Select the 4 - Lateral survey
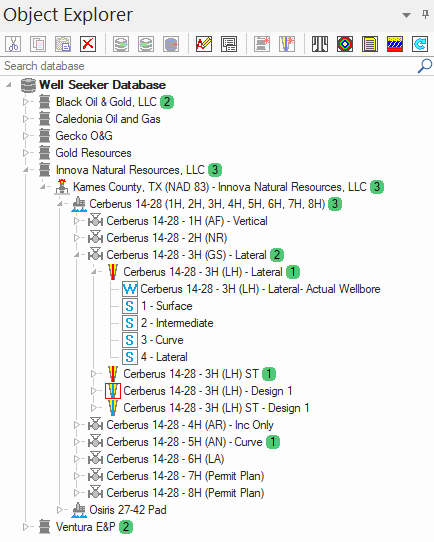 click(164, 357)
